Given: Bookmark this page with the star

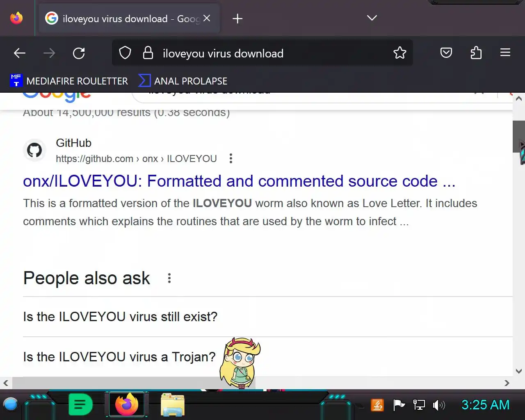Looking at the screenshot, I should point(399,53).
